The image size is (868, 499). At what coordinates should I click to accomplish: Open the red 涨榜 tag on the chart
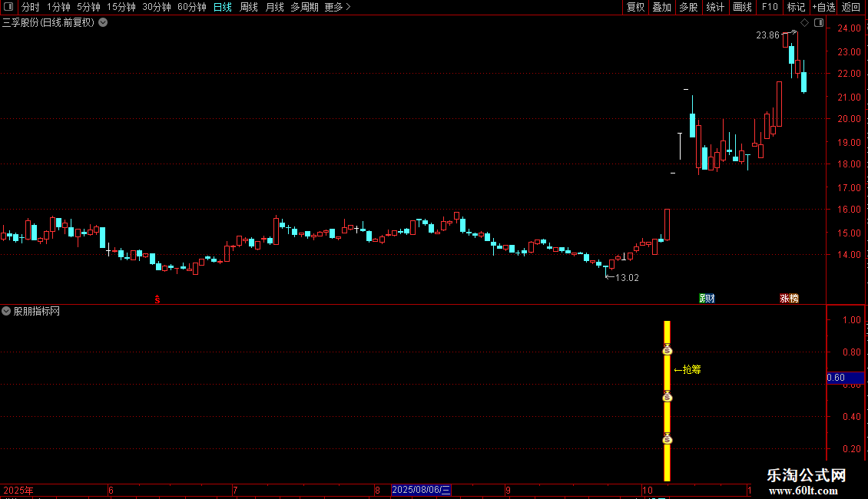tap(789, 298)
